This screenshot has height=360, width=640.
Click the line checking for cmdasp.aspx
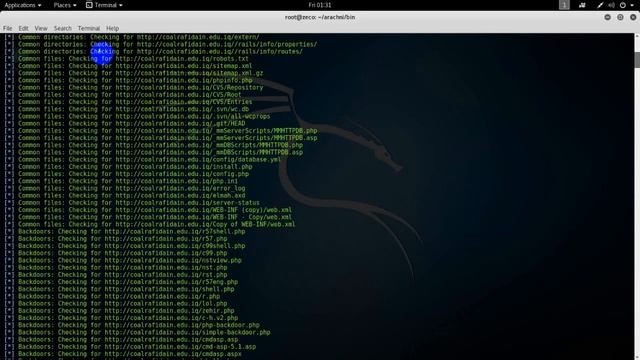point(123,354)
